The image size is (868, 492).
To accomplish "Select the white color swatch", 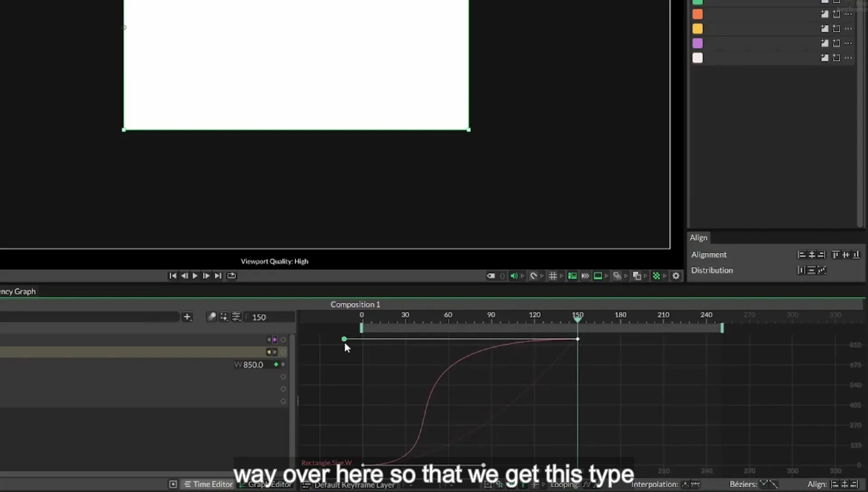I will [698, 58].
